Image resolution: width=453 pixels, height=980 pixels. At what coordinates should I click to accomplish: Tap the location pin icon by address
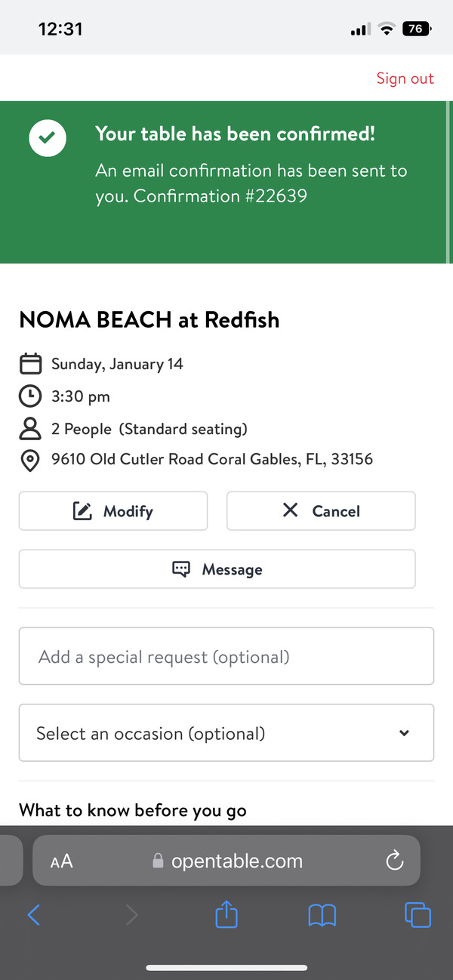29,460
